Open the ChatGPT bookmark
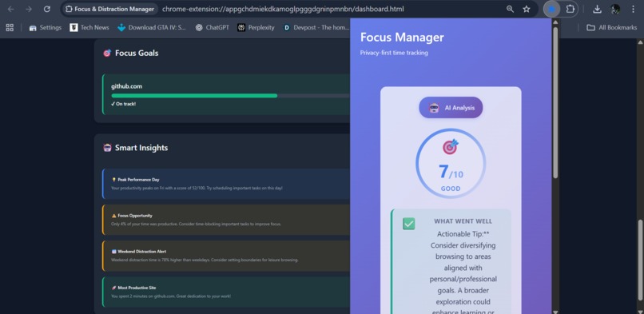Image resolution: width=644 pixels, height=314 pixels. coord(212,27)
